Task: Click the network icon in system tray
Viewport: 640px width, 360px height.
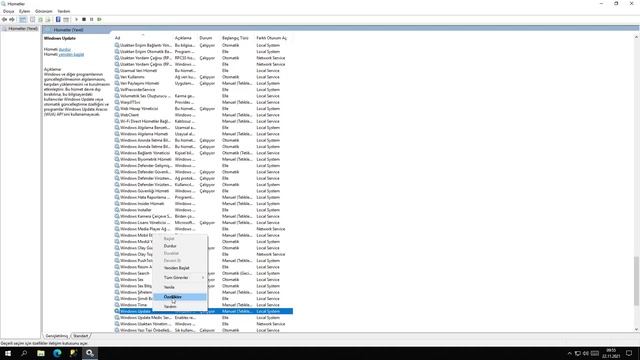Action: tap(578, 353)
